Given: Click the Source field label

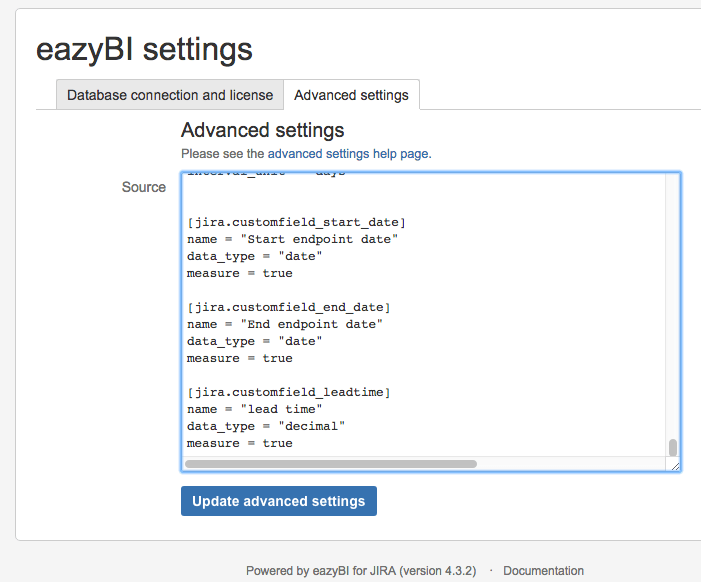Looking at the screenshot, I should 144,187.
